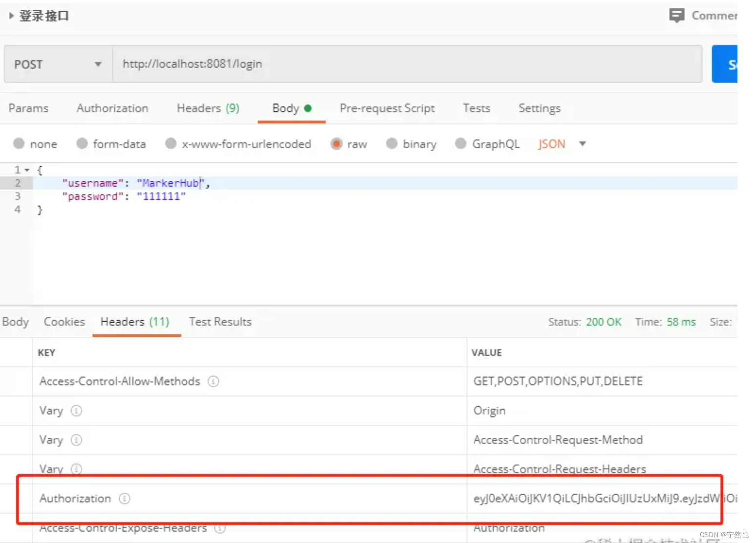Click info icon next to Access-Control-Allow-Methods
756x543 pixels.
[213, 381]
